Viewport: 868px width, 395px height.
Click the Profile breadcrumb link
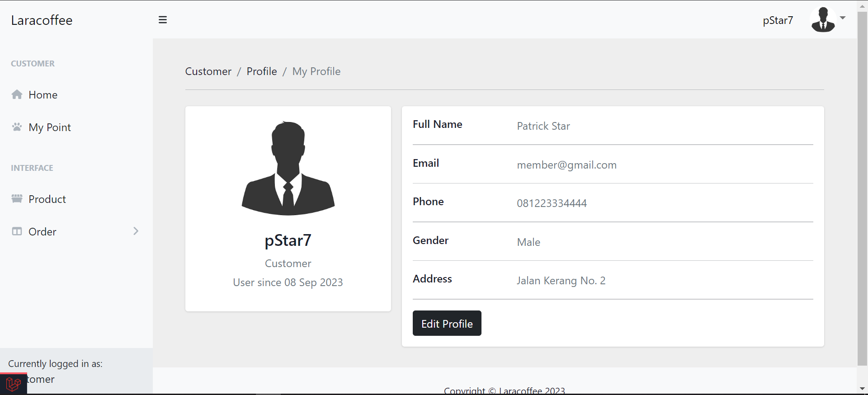pos(262,71)
